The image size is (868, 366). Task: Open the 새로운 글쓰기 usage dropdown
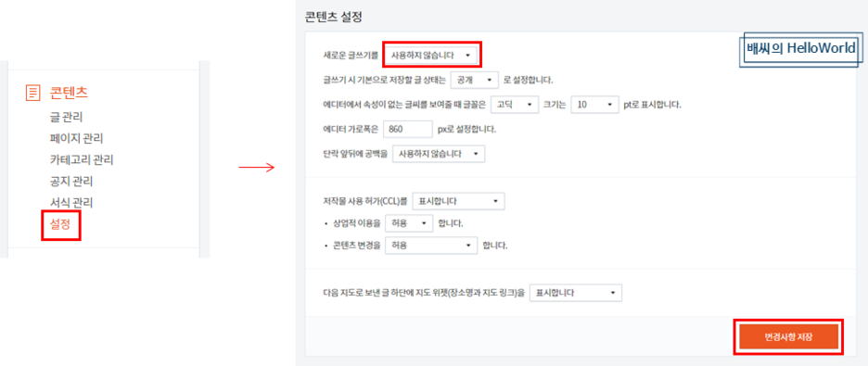click(430, 56)
